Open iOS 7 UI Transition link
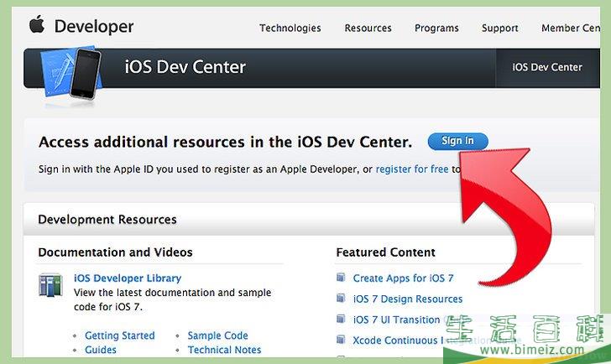The height and width of the screenshot is (364, 611). [x=396, y=320]
